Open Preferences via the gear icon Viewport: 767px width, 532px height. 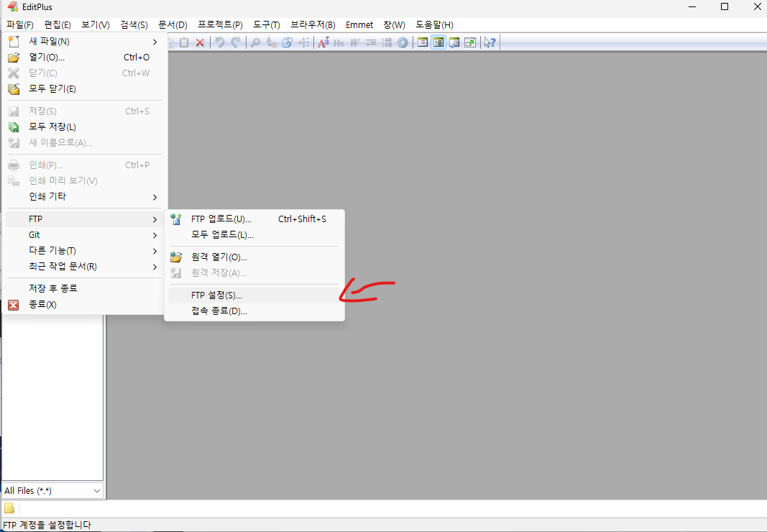click(403, 42)
